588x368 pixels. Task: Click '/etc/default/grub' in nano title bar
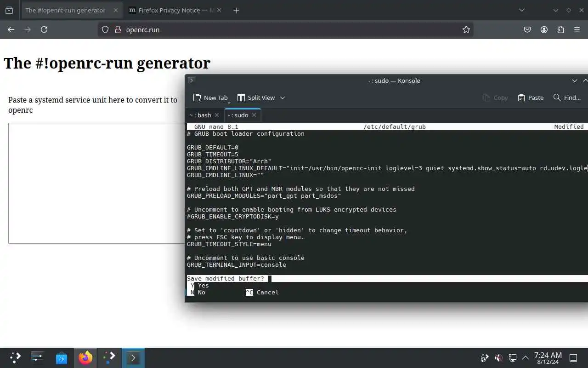click(x=395, y=126)
